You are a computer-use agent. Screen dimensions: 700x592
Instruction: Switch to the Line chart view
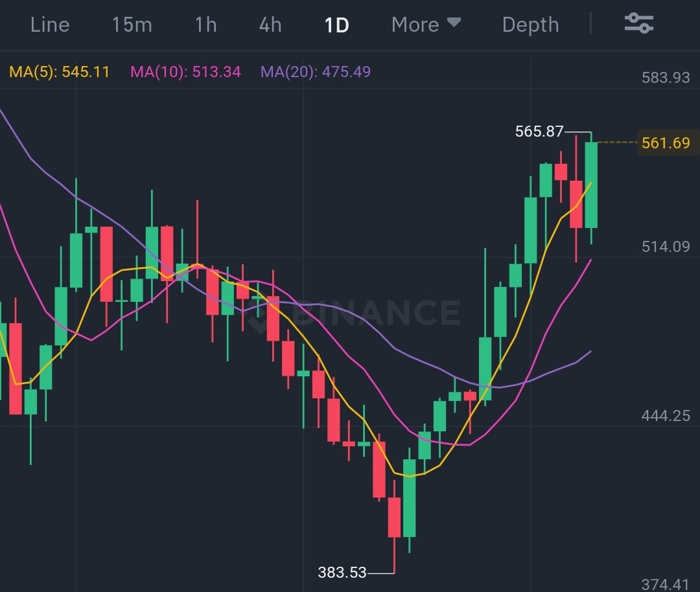click(x=50, y=25)
